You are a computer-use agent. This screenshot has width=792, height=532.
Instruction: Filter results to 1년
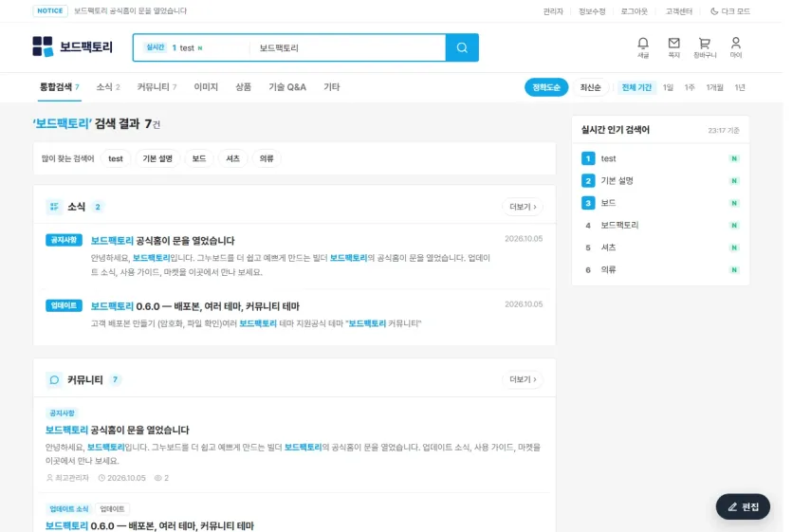point(740,87)
